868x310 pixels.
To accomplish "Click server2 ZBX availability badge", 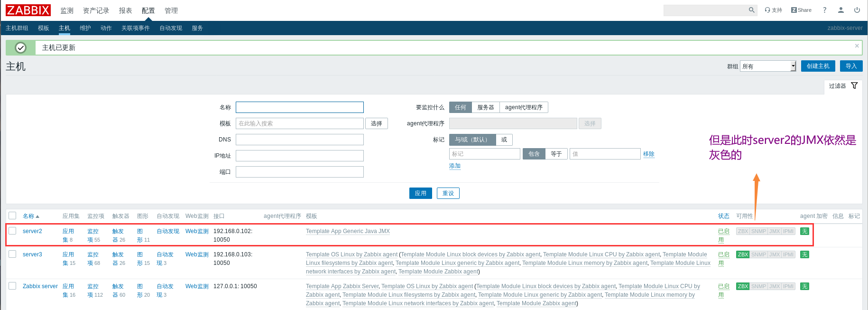I will coord(743,231).
